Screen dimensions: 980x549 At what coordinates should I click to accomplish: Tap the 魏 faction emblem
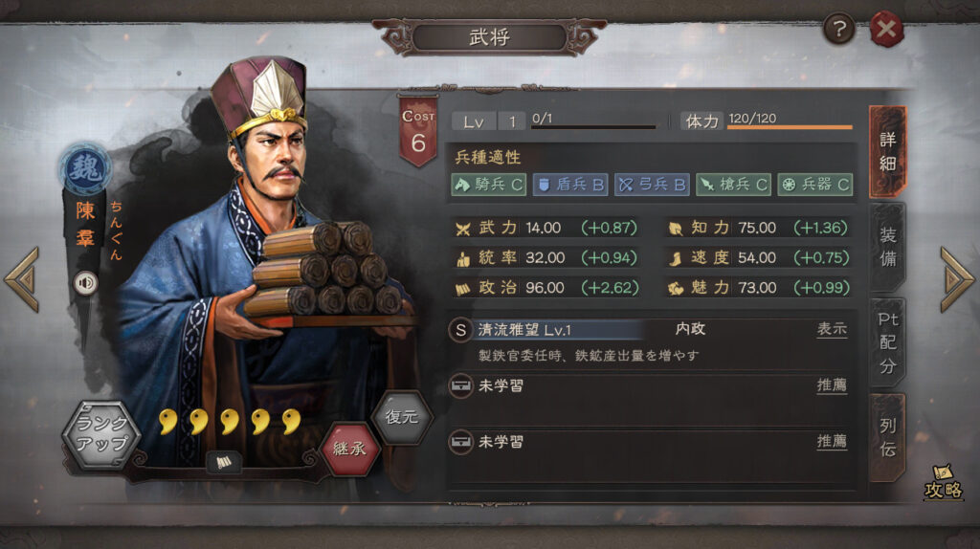coord(85,168)
